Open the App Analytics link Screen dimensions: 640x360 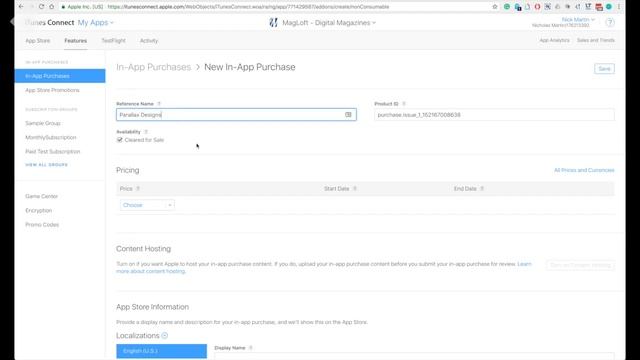[x=554, y=40]
